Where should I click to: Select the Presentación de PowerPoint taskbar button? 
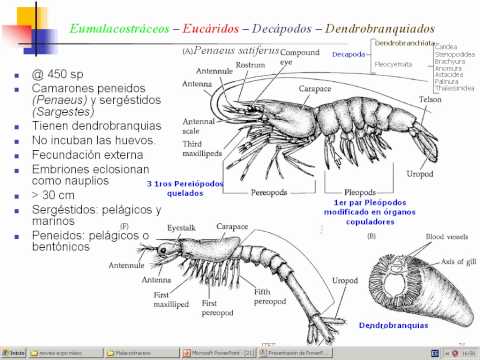296,353
